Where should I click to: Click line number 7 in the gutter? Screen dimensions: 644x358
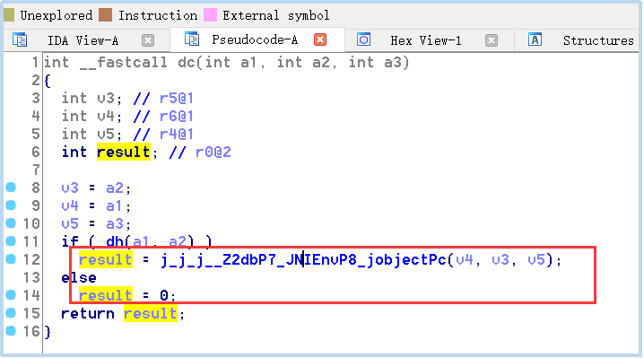(36, 170)
